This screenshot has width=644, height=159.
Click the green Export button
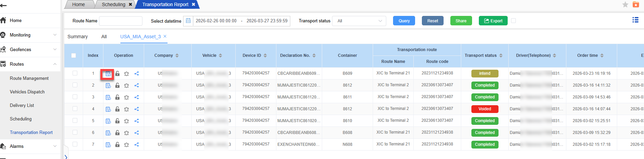point(493,21)
